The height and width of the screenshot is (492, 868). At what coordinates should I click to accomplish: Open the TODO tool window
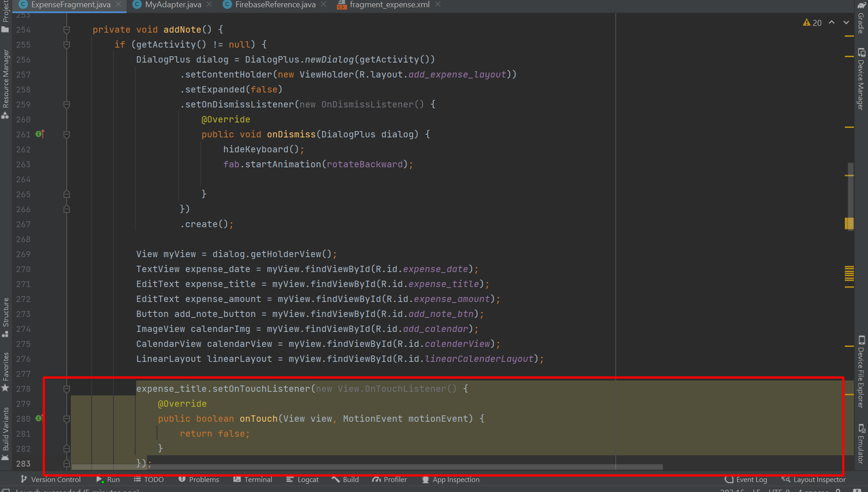pos(149,479)
